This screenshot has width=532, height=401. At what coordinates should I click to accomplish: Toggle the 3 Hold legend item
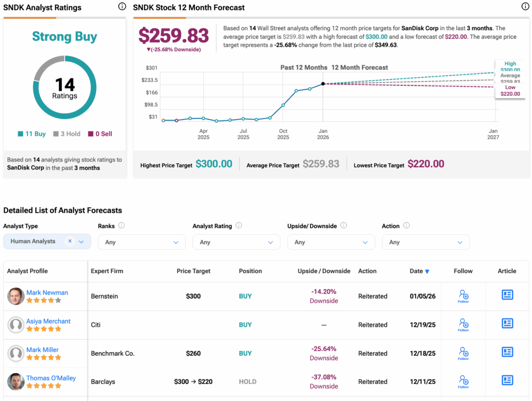pos(66,134)
